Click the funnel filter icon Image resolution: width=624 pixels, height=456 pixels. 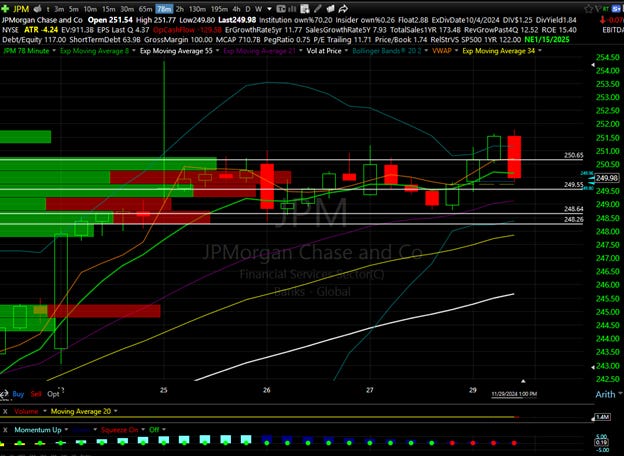[x=597, y=8]
